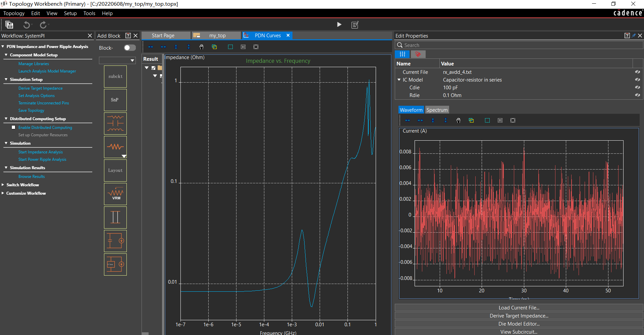The width and height of the screenshot is (644, 335).
Task: Click the Undo arrow icon
Action: coord(26,25)
